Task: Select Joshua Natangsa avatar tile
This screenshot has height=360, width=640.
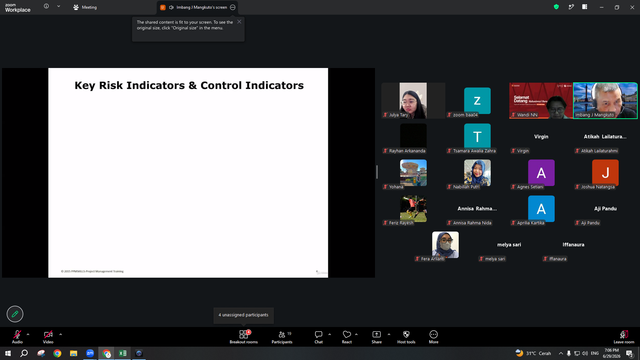Action: click(605, 173)
